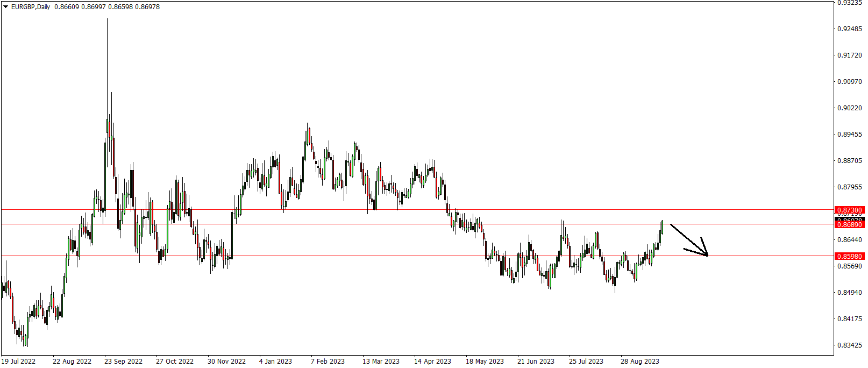Click the 27 Oct 2022 date label
This screenshot has width=868, height=368.
(x=175, y=361)
